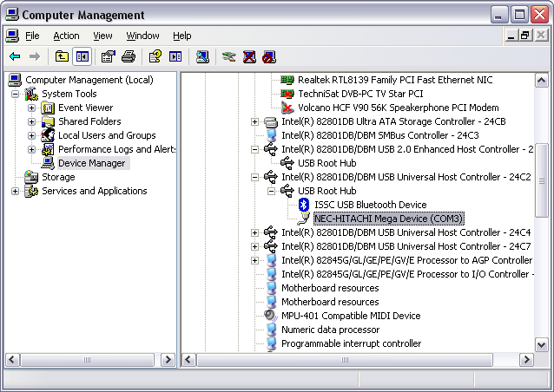Click the device list vertical scrollbar down arrow
Screen dimensions: 554x392
pos(542,344)
